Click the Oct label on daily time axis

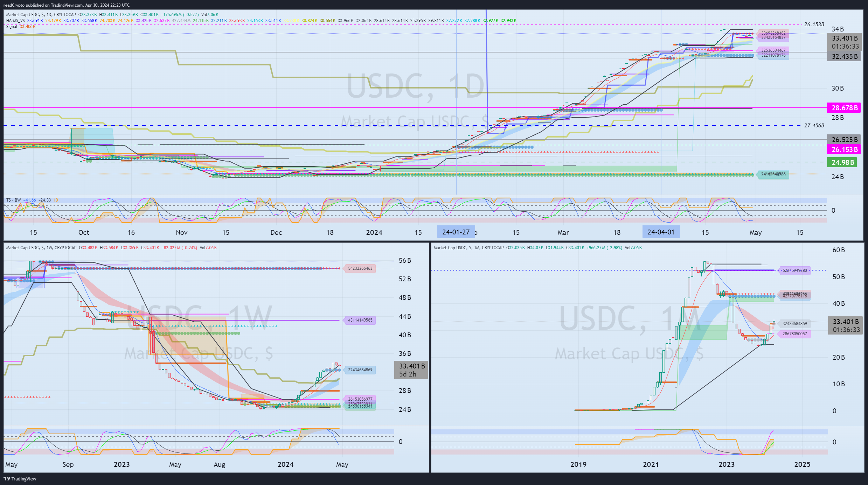click(84, 232)
